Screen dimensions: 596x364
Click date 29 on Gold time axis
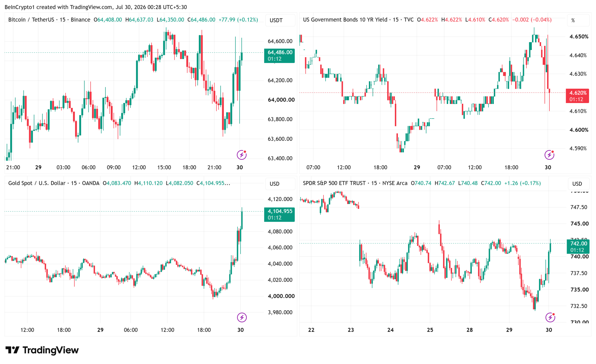click(100, 330)
